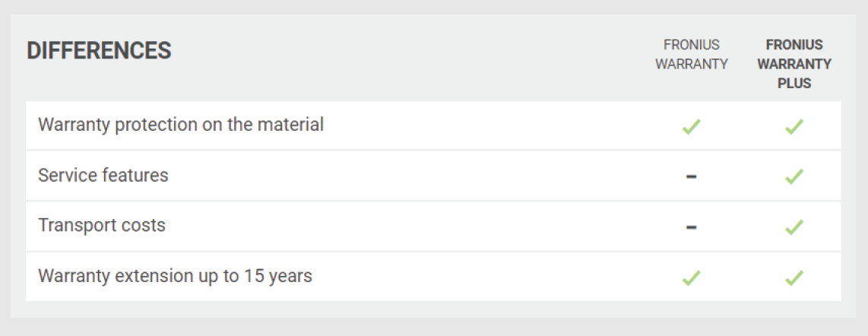Click Fronius Warranty dash for Transport costs
Image resolution: width=868 pixels, height=336 pixels.
pos(691,227)
